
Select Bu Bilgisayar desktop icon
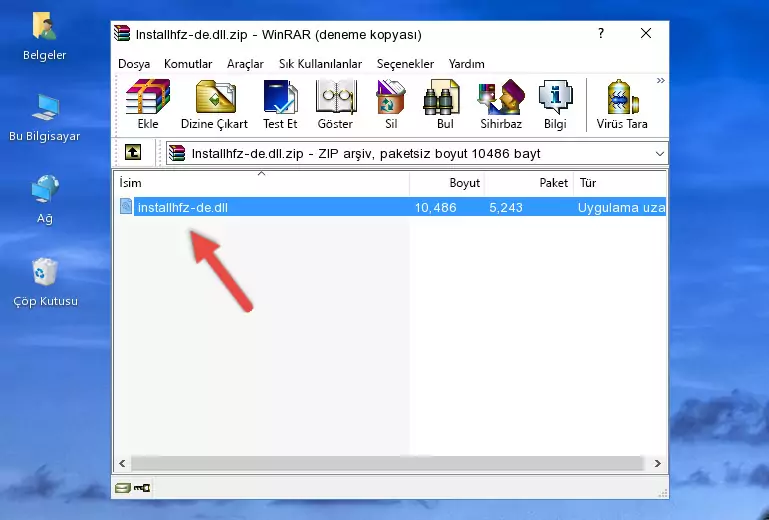(x=45, y=118)
